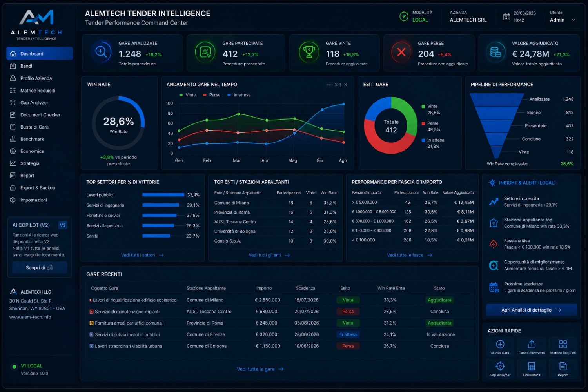Click the Gare Perse red X icon

(x=401, y=52)
